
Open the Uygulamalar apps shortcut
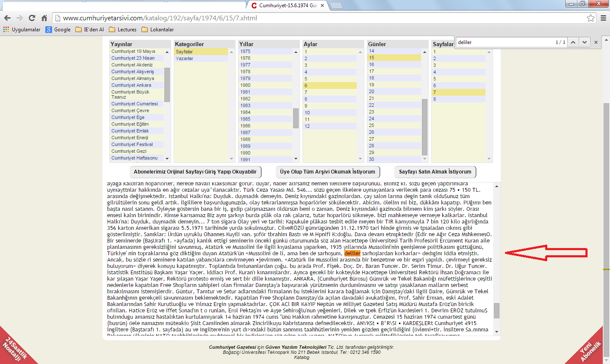pyautogui.click(x=22, y=30)
